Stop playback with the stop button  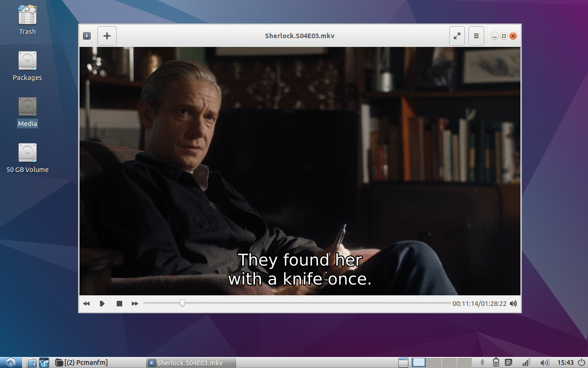pyautogui.click(x=119, y=304)
